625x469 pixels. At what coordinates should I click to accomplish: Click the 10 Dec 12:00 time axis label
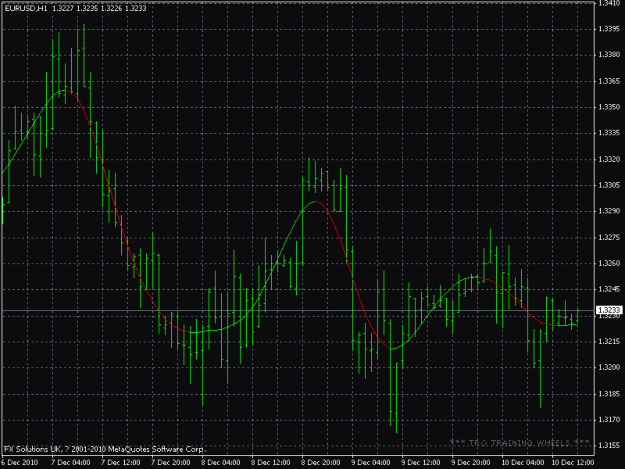(x=572, y=462)
